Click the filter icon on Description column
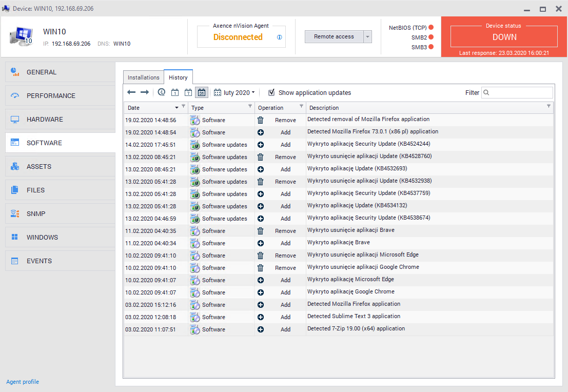Image resolution: width=568 pixels, height=392 pixels. pyautogui.click(x=549, y=106)
